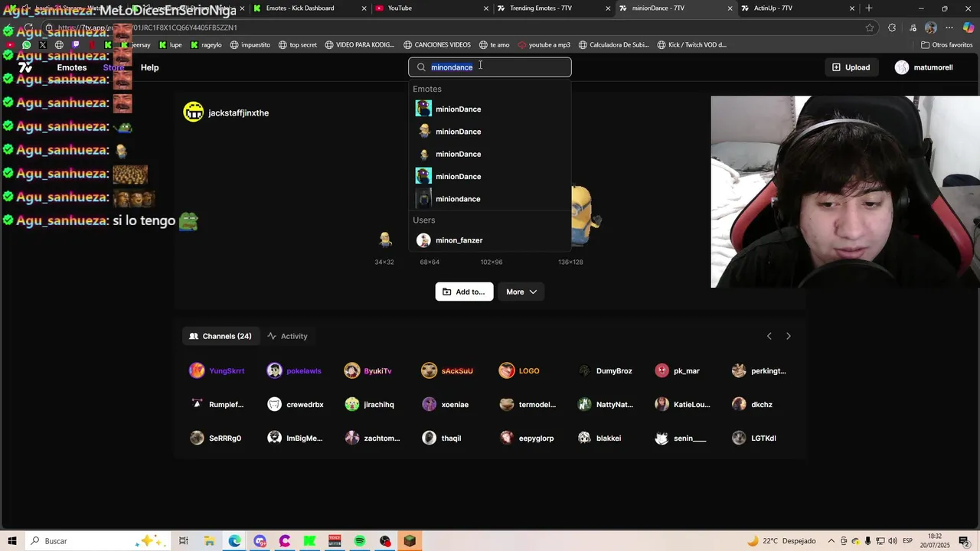The width and height of the screenshot is (980, 551).
Task: Open volume control in system tray
Action: click(x=893, y=541)
